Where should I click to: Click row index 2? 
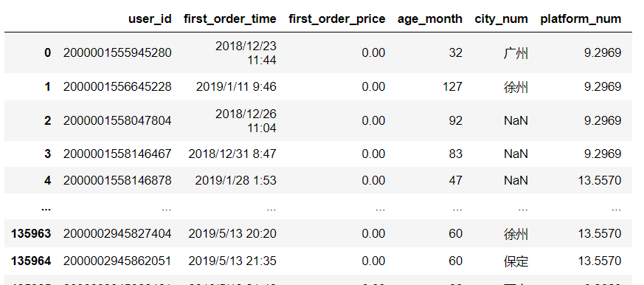48,120
